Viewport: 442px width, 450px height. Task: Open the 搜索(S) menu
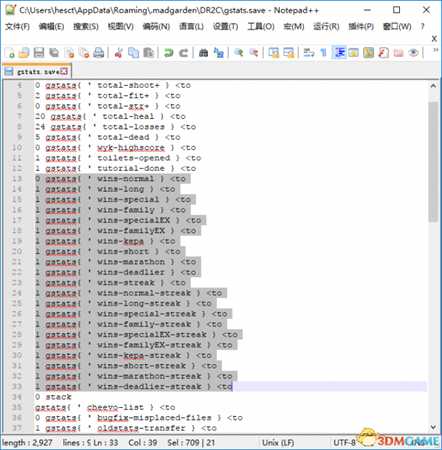coord(86,26)
